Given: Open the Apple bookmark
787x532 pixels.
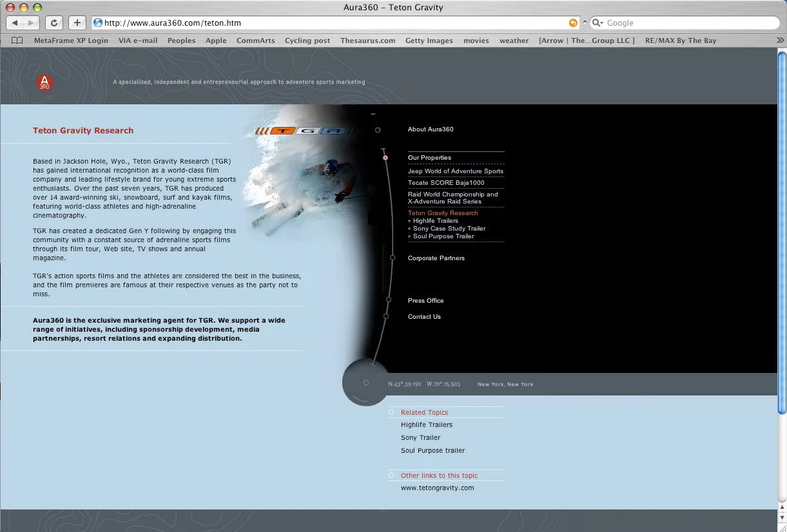Looking at the screenshot, I should coord(216,41).
